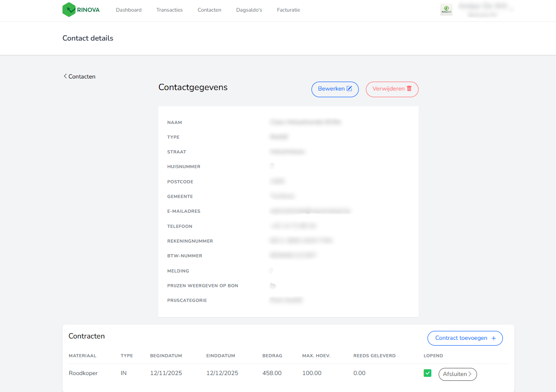Click the left chevron before Contacten
The height and width of the screenshot is (392, 556).
[x=65, y=76]
